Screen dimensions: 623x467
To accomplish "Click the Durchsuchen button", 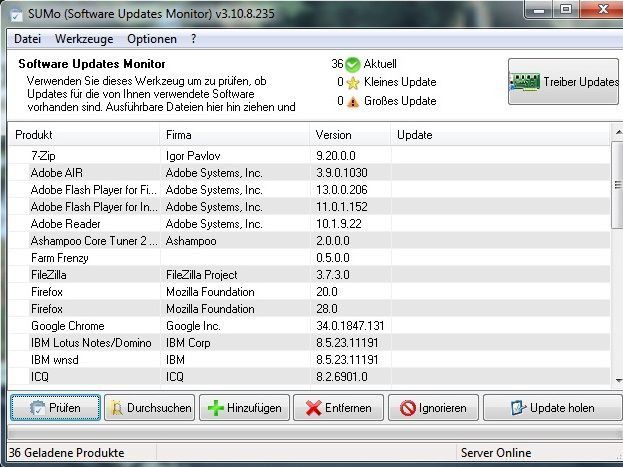I will (x=149, y=407).
